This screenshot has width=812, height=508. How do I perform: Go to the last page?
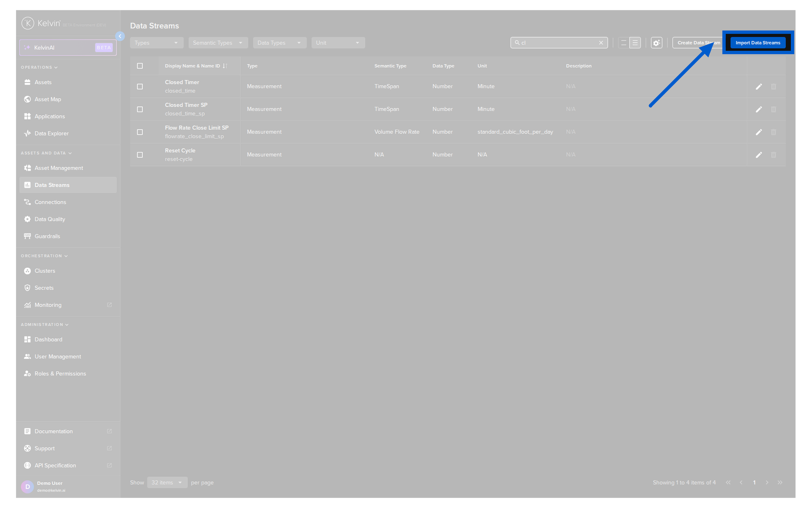pos(780,483)
